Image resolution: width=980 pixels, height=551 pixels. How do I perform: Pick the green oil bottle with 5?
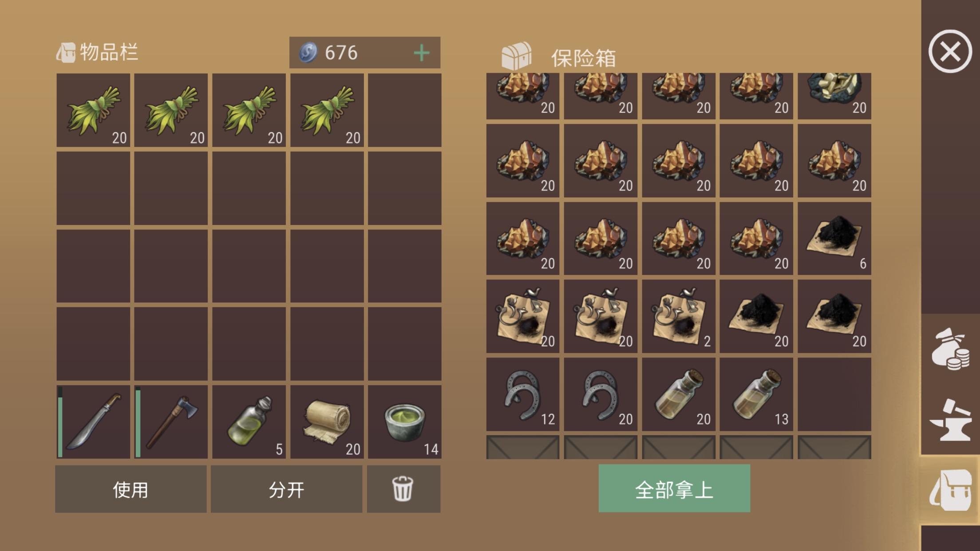(249, 421)
